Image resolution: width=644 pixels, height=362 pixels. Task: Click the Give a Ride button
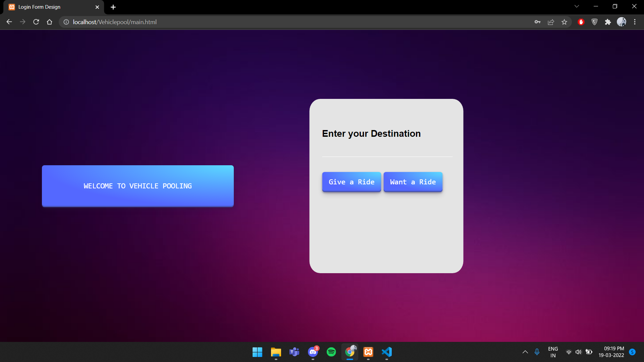tap(351, 182)
